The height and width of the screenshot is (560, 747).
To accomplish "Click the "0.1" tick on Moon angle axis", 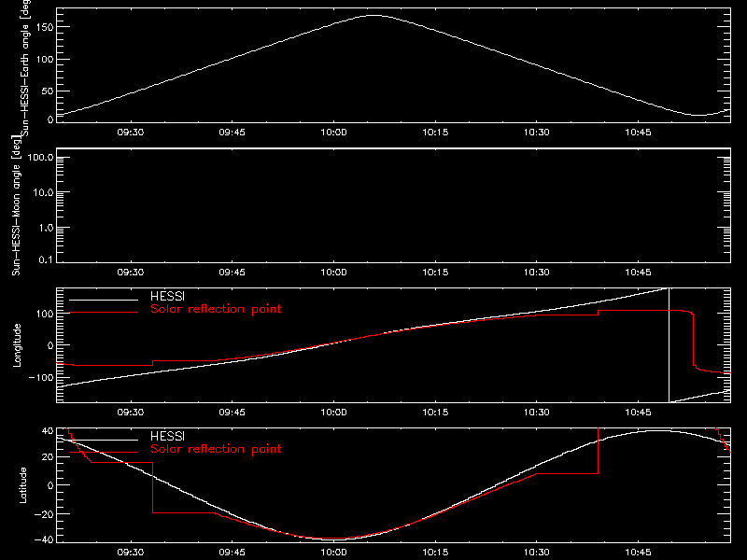I will point(46,260).
